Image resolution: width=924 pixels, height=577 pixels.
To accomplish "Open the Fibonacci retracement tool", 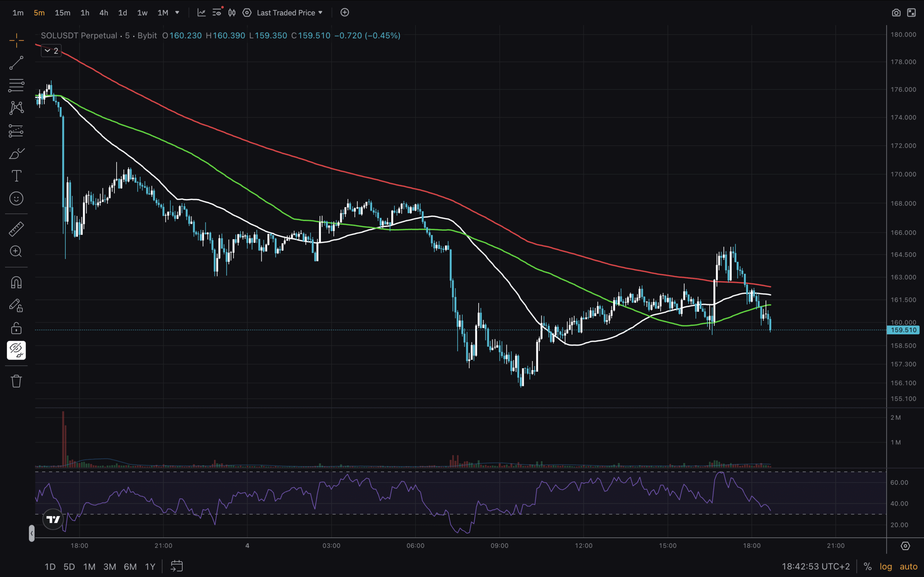I will (16, 85).
